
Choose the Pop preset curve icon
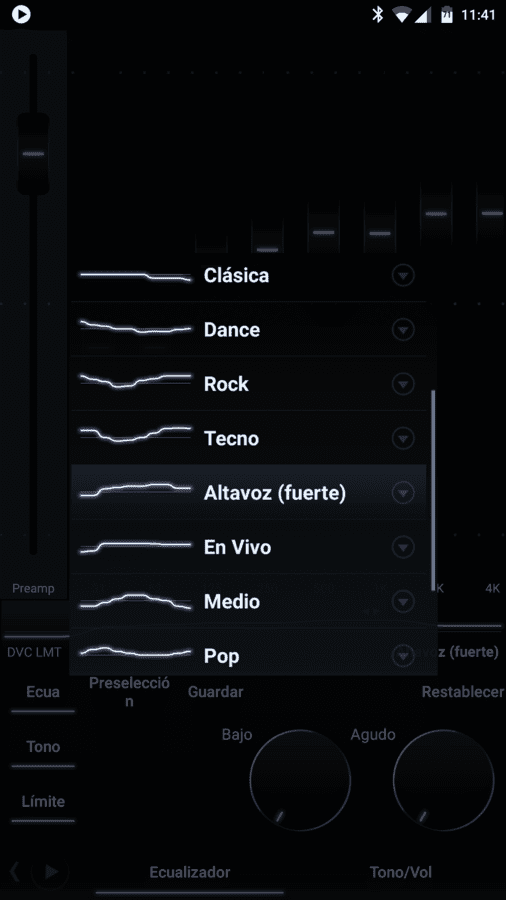[135, 652]
